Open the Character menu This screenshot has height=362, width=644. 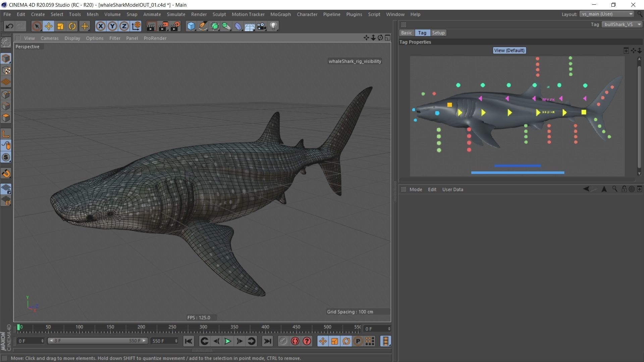click(307, 14)
